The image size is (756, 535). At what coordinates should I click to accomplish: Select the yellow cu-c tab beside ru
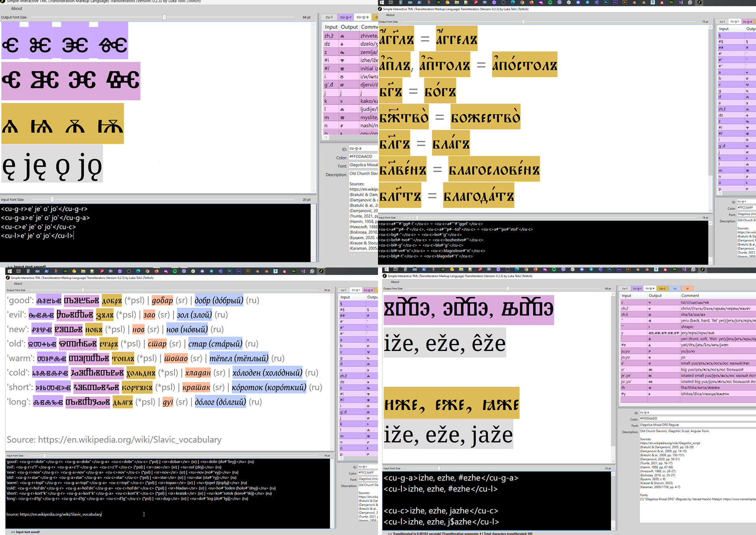coord(663,288)
